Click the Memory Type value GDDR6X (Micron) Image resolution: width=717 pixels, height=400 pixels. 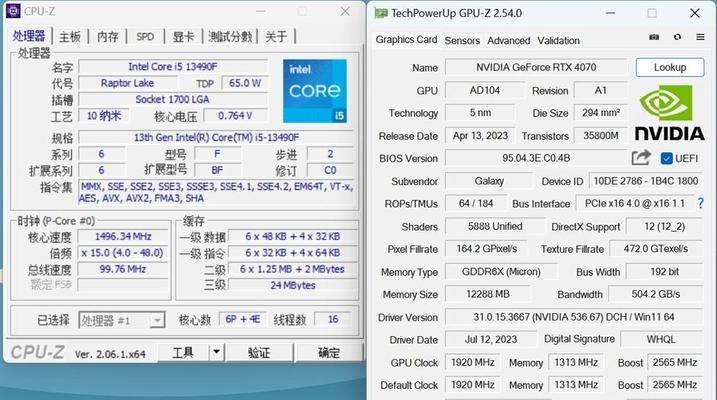click(x=501, y=272)
